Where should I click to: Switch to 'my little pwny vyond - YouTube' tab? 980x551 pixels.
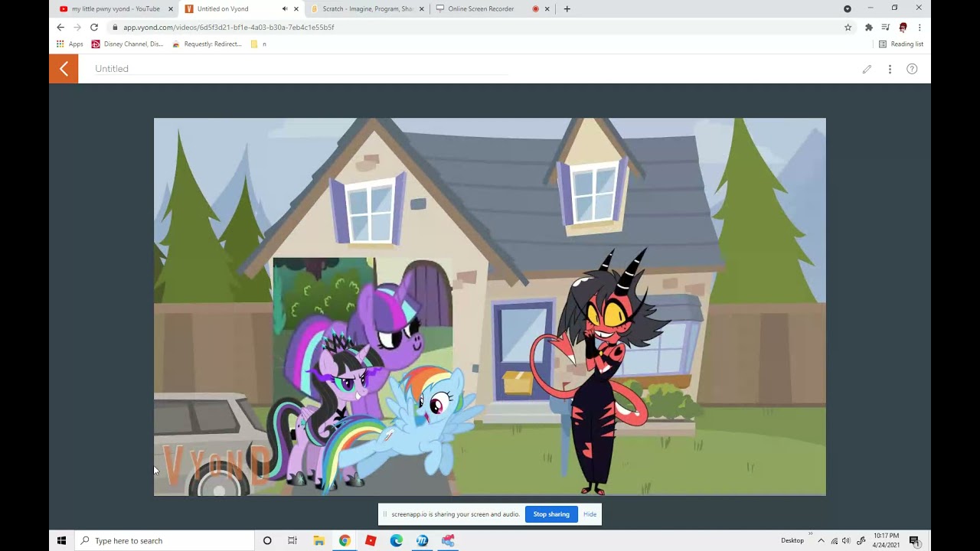pos(116,9)
